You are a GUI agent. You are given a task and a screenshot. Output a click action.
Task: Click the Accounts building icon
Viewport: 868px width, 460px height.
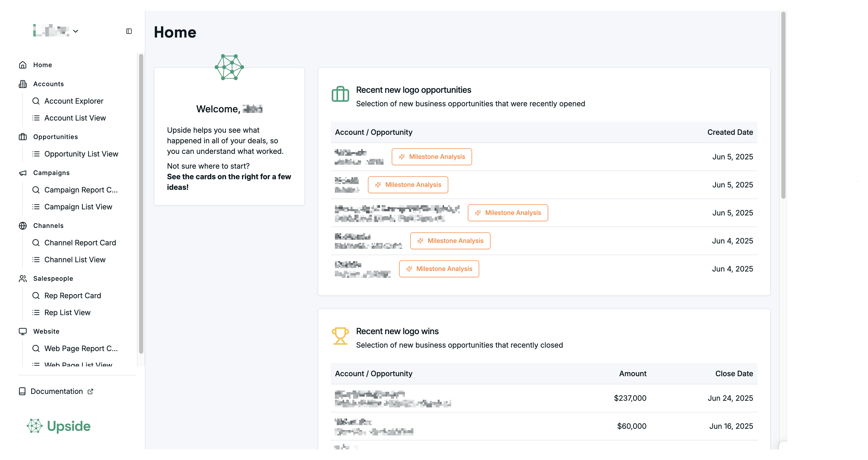tap(22, 84)
